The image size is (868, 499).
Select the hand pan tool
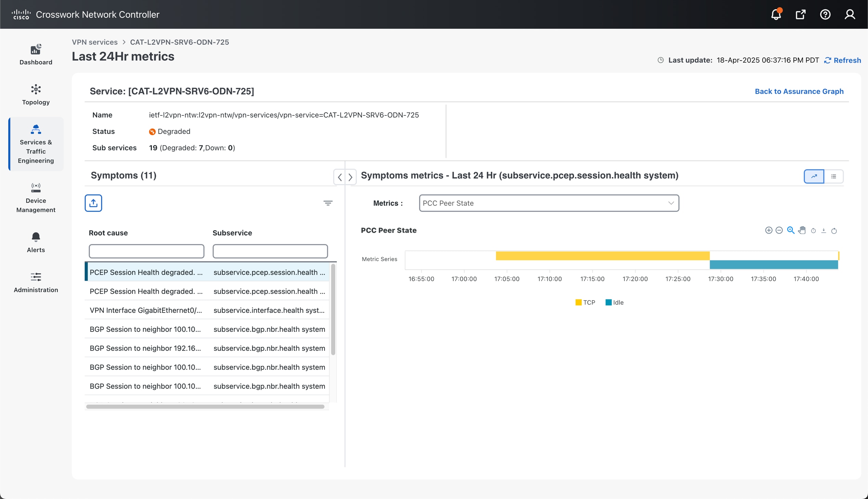click(802, 230)
